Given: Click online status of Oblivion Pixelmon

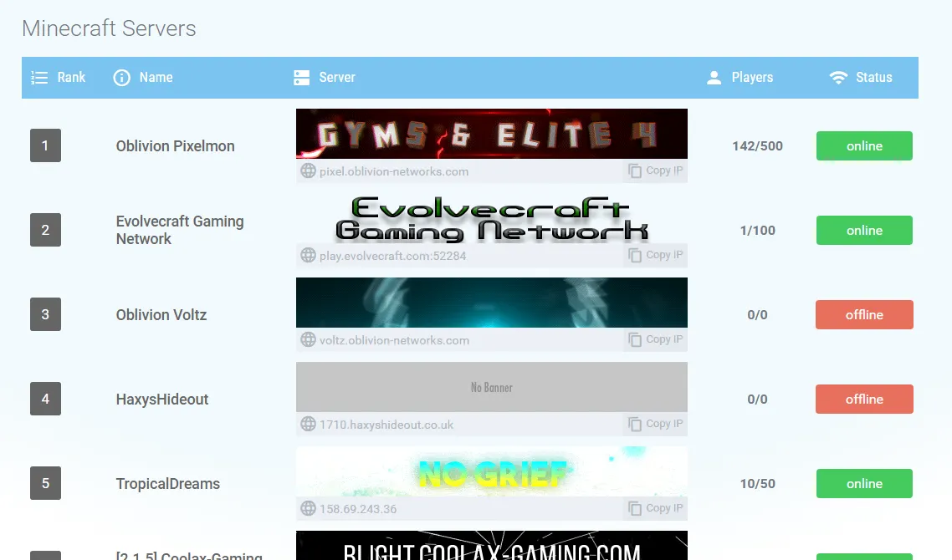Looking at the screenshot, I should (864, 145).
